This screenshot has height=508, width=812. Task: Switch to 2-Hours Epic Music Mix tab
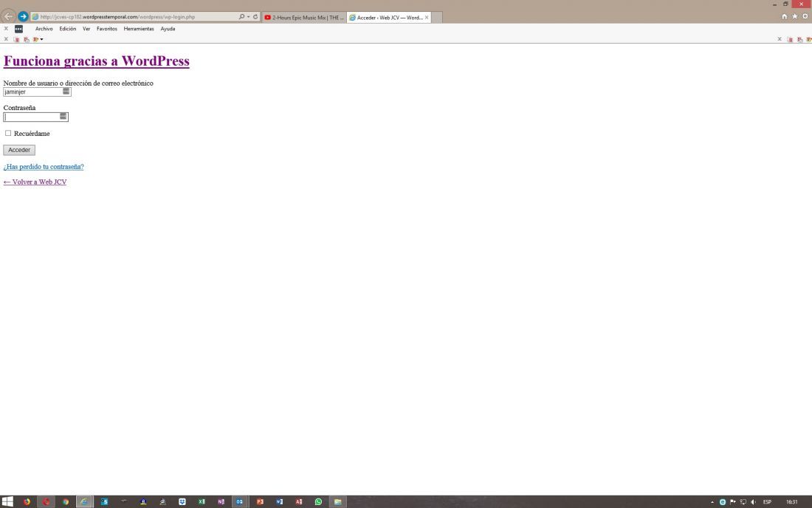[304, 18]
